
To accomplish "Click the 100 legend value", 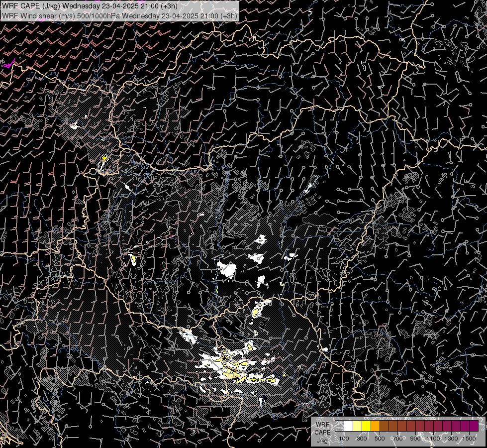I will point(344,439).
